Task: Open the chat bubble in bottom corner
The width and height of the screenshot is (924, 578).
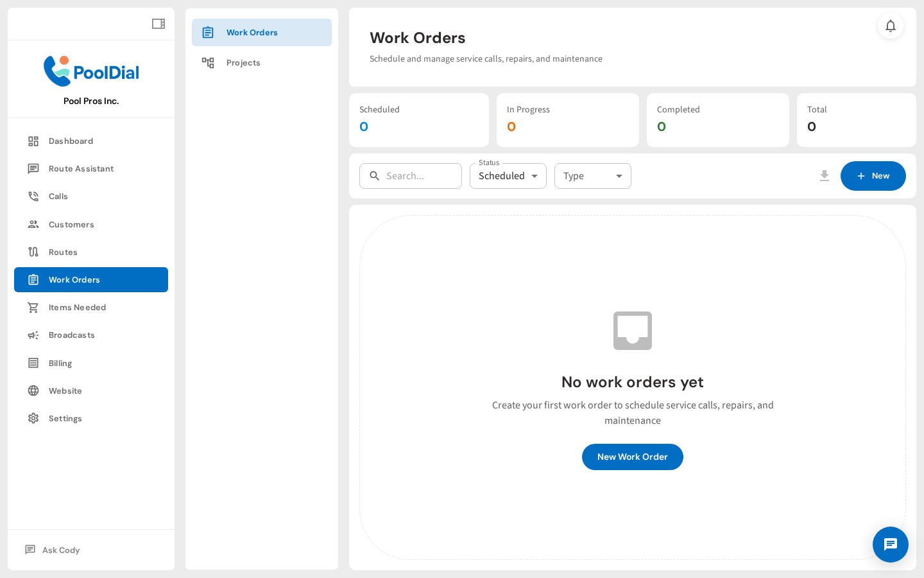Action: (891, 545)
